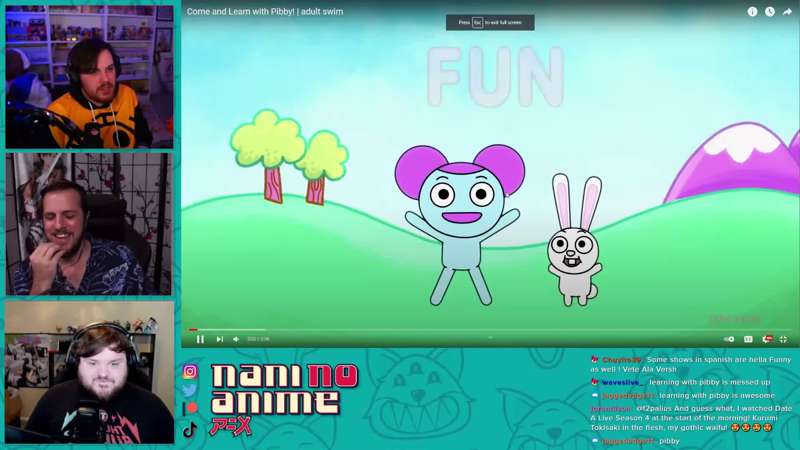Image resolution: width=800 pixels, height=450 pixels.
Task: Click the last chat message "pibby"
Action: (x=669, y=441)
